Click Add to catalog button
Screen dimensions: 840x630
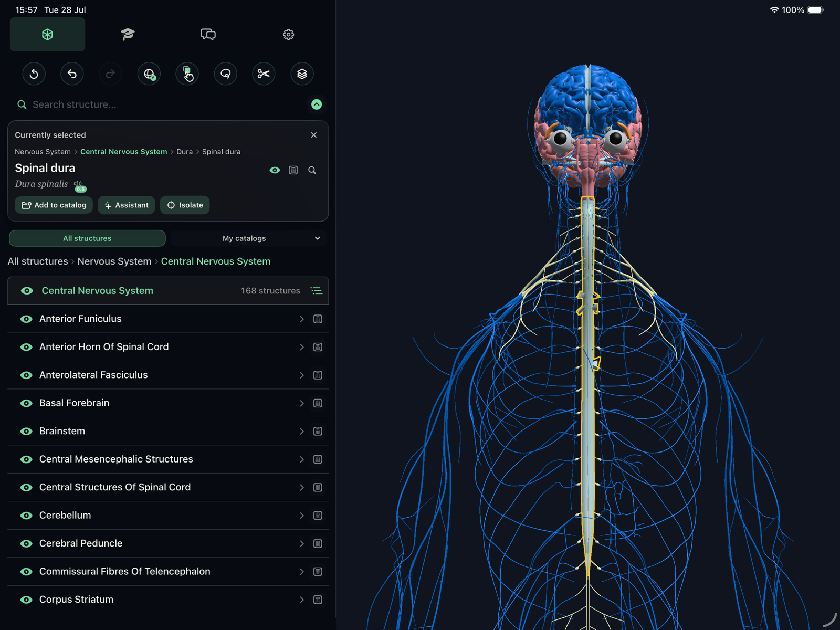pyautogui.click(x=54, y=205)
